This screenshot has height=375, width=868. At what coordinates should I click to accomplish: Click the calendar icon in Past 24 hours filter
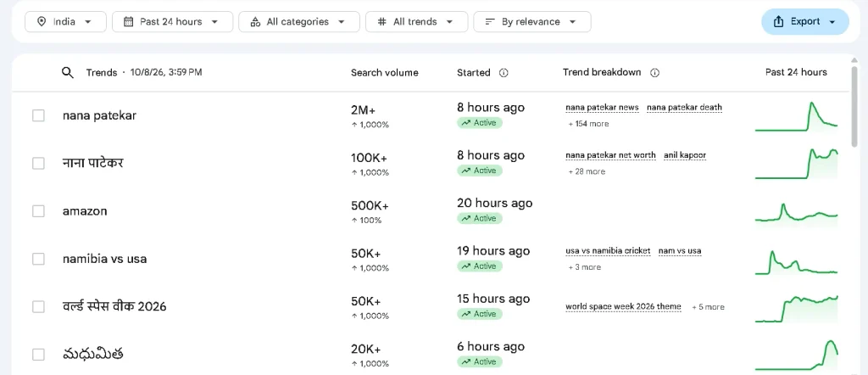129,21
